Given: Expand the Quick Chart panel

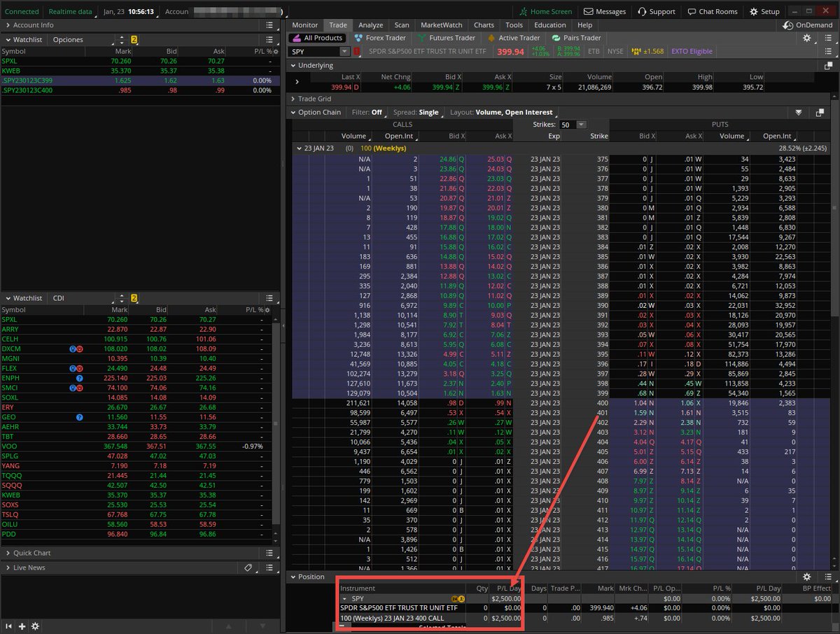Looking at the screenshot, I should (x=7, y=553).
